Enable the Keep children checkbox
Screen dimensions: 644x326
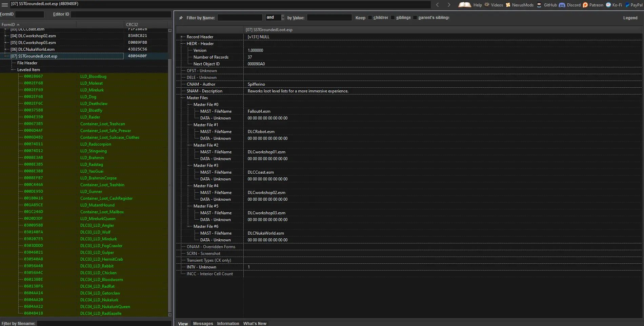370,18
